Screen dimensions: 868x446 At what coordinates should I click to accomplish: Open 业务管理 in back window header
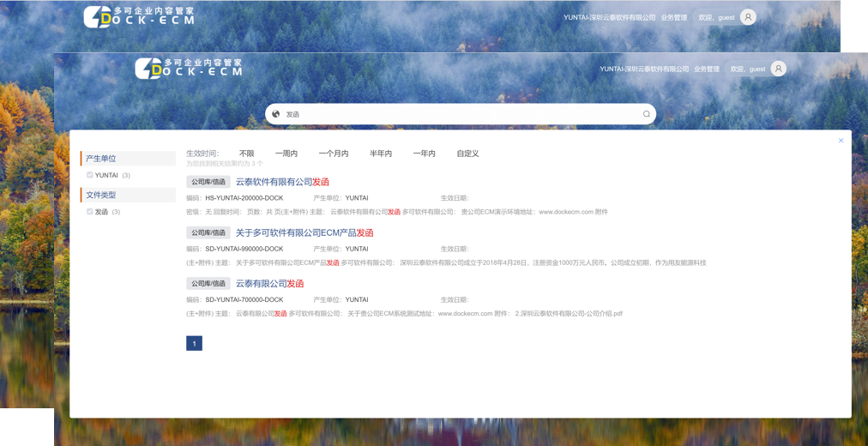point(673,18)
